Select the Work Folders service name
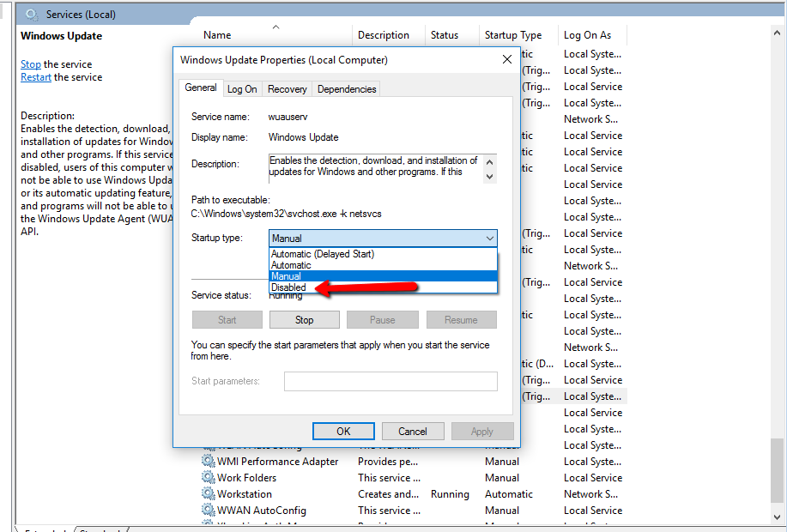The width and height of the screenshot is (787, 532). pos(246,478)
